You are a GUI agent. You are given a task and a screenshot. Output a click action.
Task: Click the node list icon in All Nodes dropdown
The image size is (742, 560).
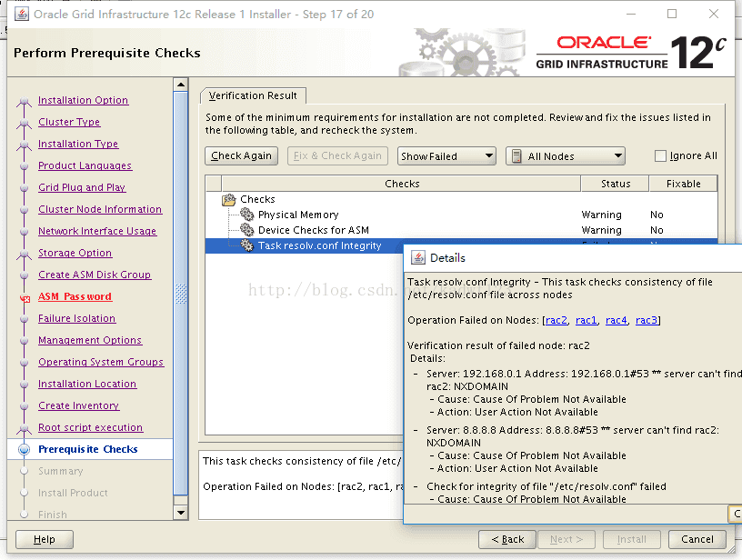tap(516, 156)
